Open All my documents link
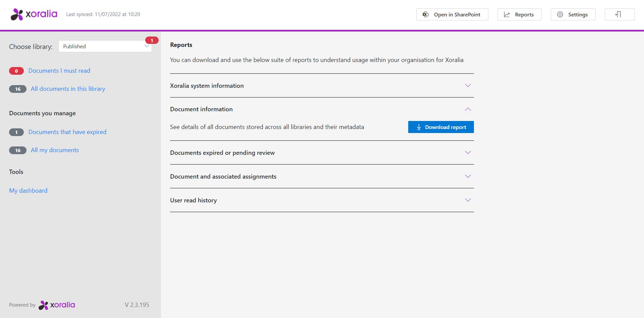The image size is (644, 318). click(x=55, y=150)
